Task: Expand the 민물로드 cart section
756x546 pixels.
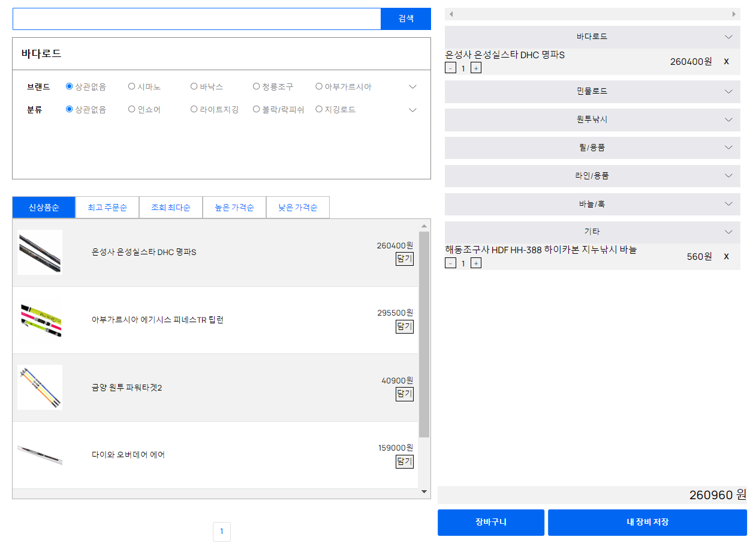Action: click(x=592, y=91)
